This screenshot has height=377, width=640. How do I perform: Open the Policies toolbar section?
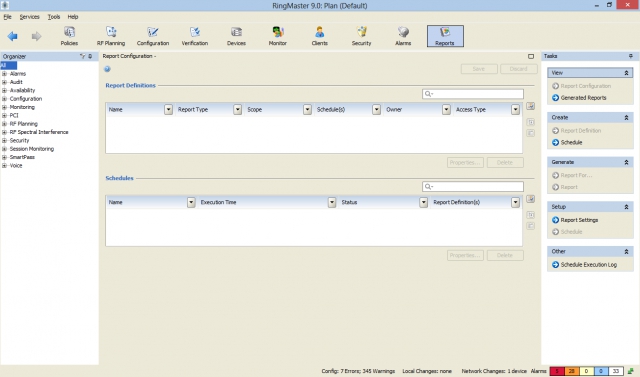69,36
